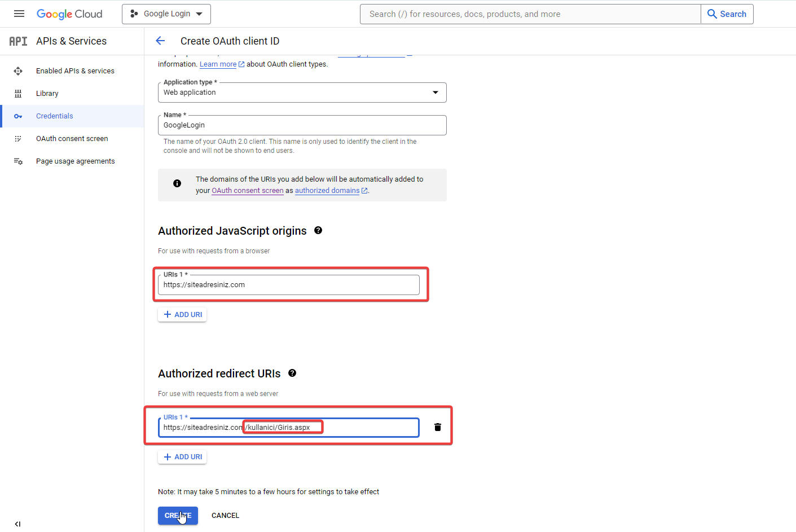Click 'For use with requests from a browser'

pos(214,251)
